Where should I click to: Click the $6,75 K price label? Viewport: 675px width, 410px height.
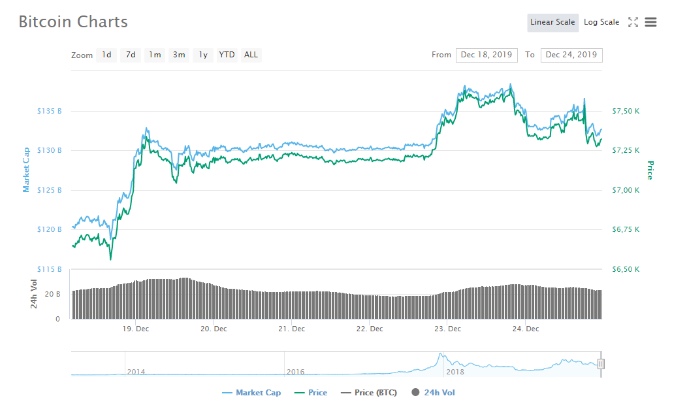click(x=625, y=229)
